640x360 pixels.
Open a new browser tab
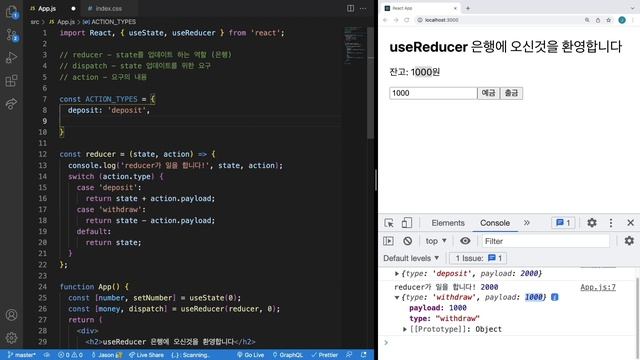click(x=468, y=8)
